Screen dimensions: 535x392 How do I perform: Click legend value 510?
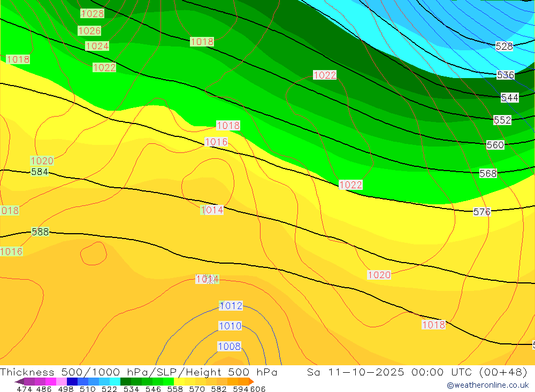[87, 389]
